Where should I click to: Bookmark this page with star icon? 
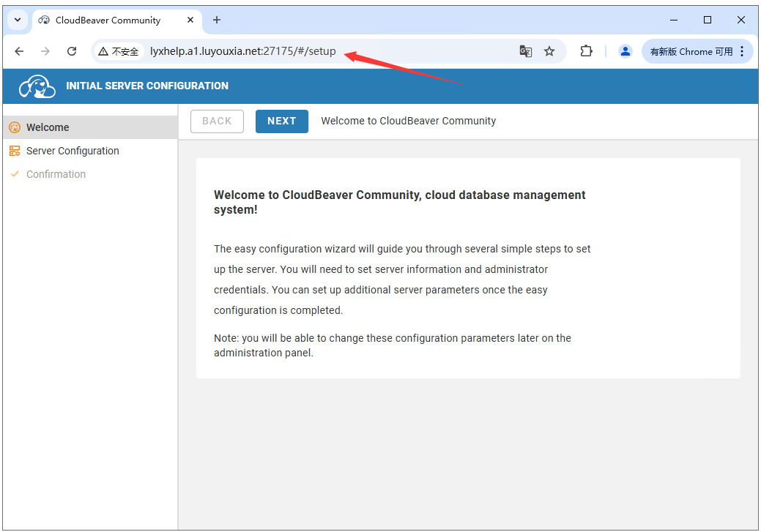tap(549, 51)
